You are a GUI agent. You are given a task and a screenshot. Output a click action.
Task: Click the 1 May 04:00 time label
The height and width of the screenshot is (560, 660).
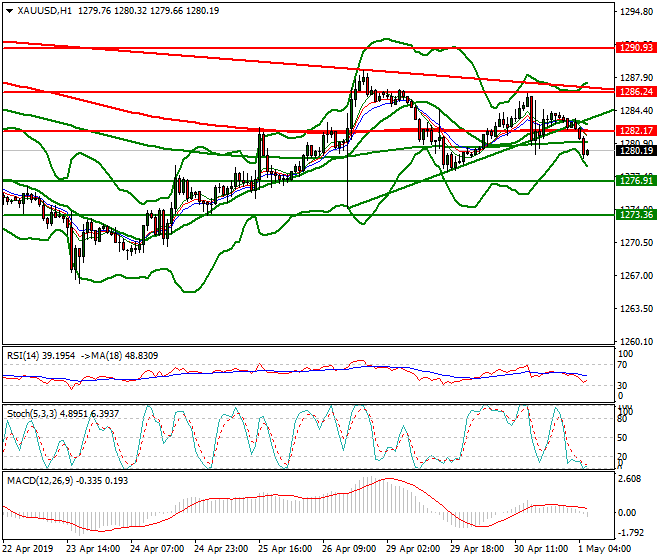pyautogui.click(x=604, y=549)
